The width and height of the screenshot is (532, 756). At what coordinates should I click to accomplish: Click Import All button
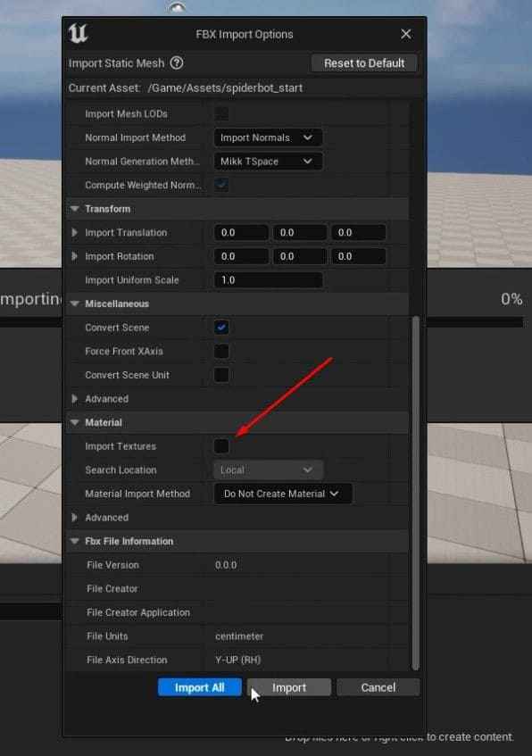[x=200, y=687]
